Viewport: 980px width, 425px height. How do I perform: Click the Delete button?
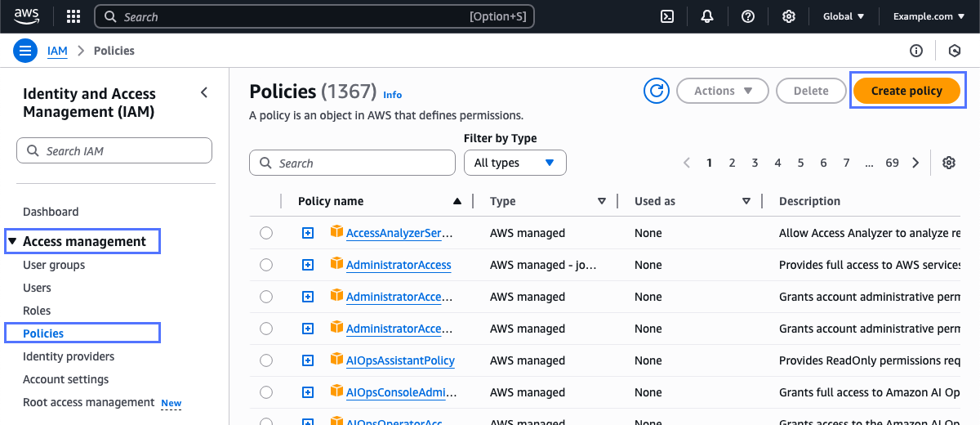click(811, 91)
